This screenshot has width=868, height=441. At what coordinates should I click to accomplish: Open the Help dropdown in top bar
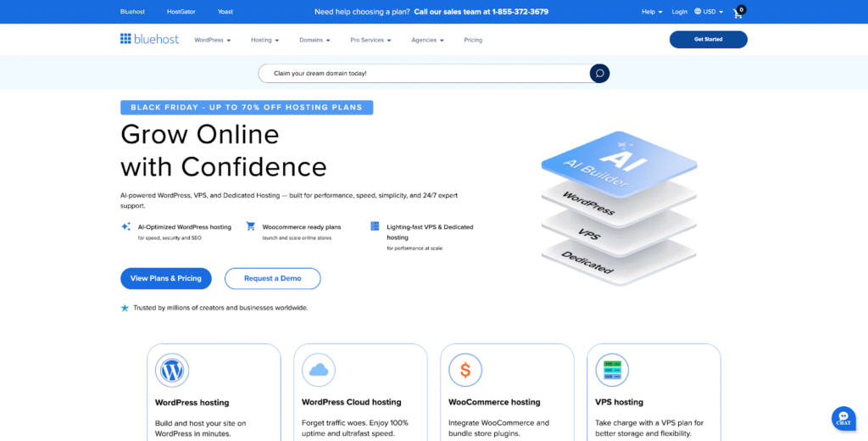652,12
